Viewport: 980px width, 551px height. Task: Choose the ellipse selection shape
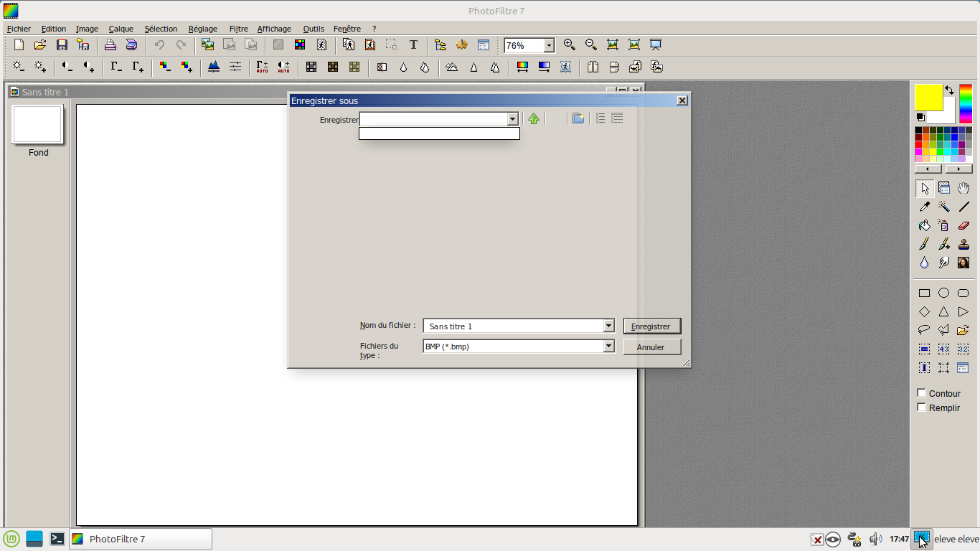click(944, 293)
